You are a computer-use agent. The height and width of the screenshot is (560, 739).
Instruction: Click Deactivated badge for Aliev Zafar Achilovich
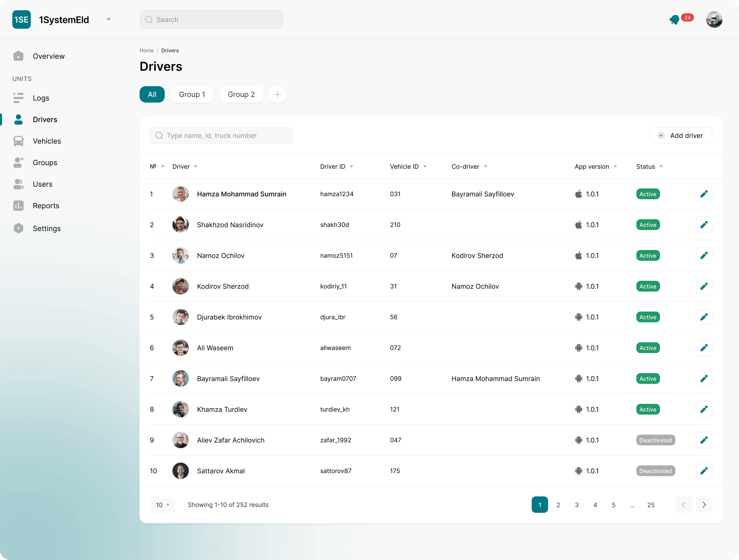coord(656,440)
